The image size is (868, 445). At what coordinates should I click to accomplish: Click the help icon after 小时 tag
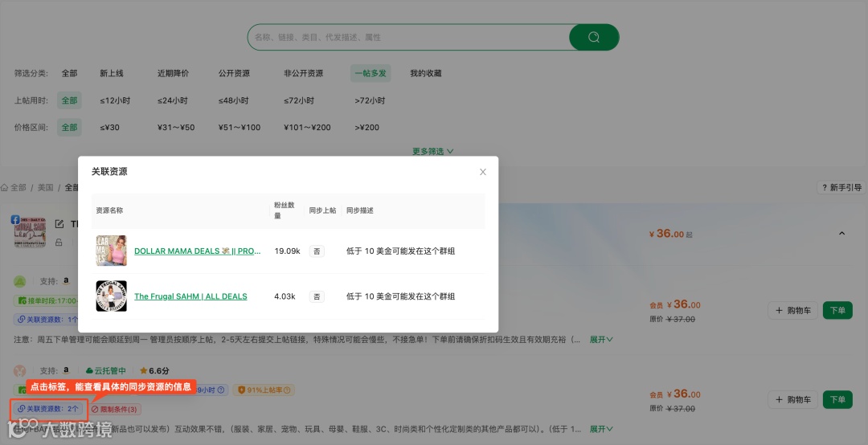pos(221,390)
